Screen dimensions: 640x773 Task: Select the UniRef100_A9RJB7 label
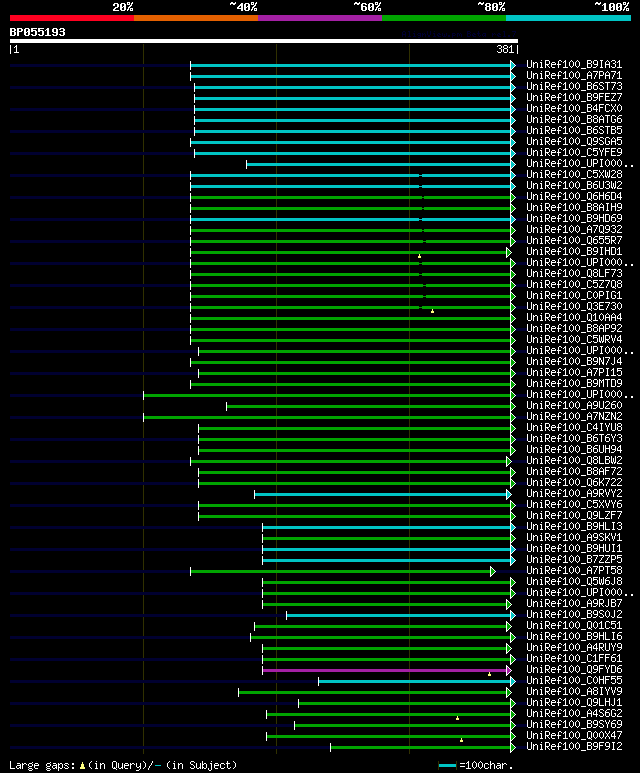pyautogui.click(x=574, y=604)
